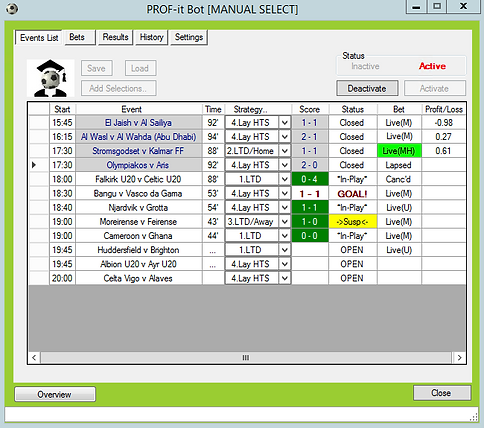Open strategy dropdown for Celta Vigo v Alaves

coord(284,278)
